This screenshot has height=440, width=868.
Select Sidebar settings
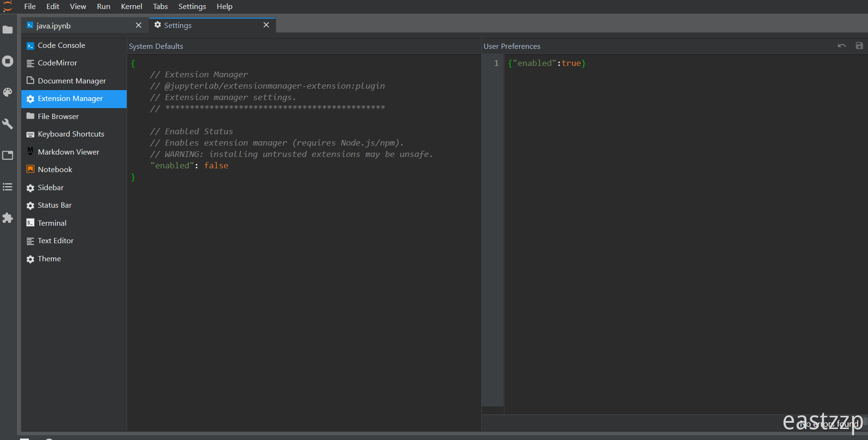coord(74,188)
